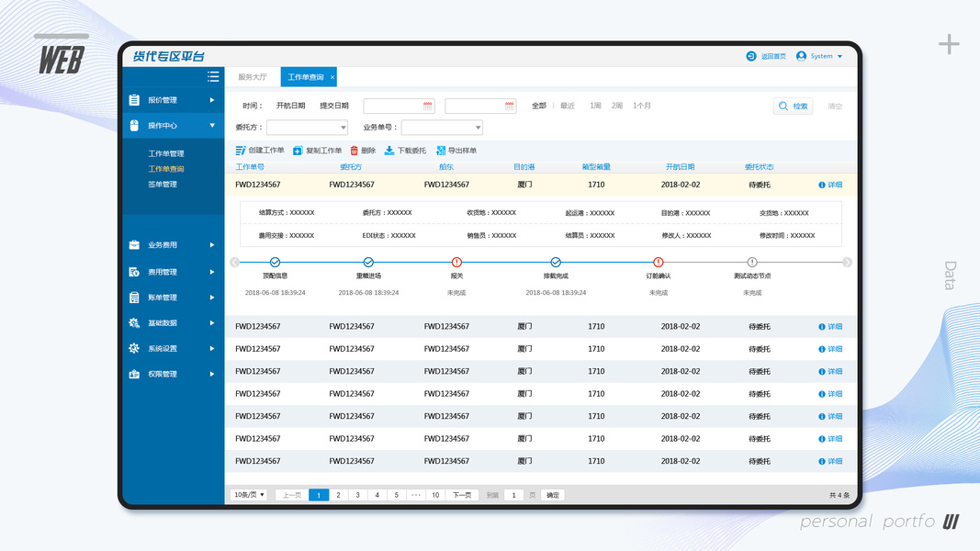The height and width of the screenshot is (551, 980).
Task: Expand the 费用管理 menu arrow
Action: click(212, 272)
